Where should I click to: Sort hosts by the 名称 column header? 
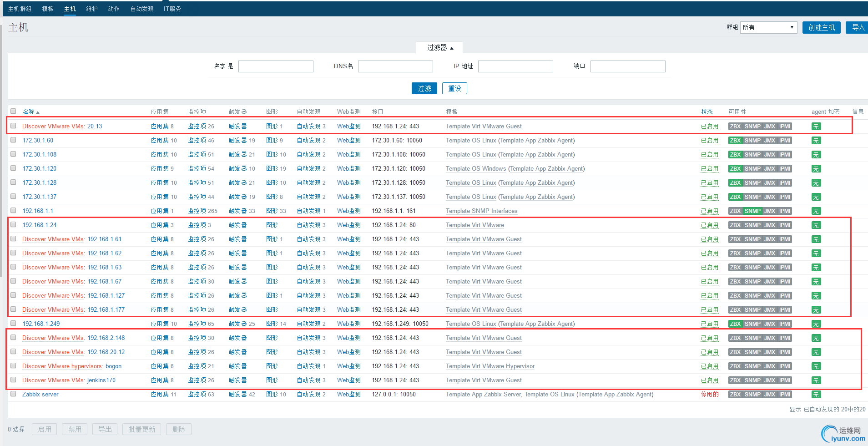click(31, 111)
